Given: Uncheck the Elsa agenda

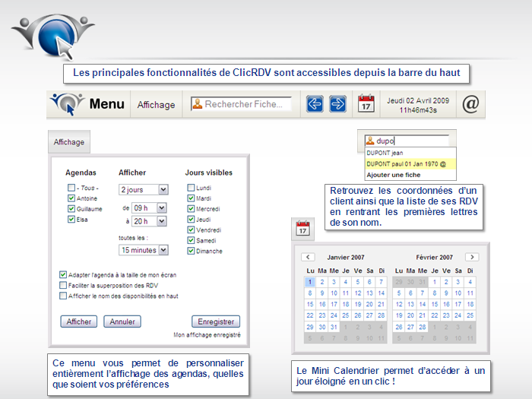Looking at the screenshot, I should tap(71, 219).
